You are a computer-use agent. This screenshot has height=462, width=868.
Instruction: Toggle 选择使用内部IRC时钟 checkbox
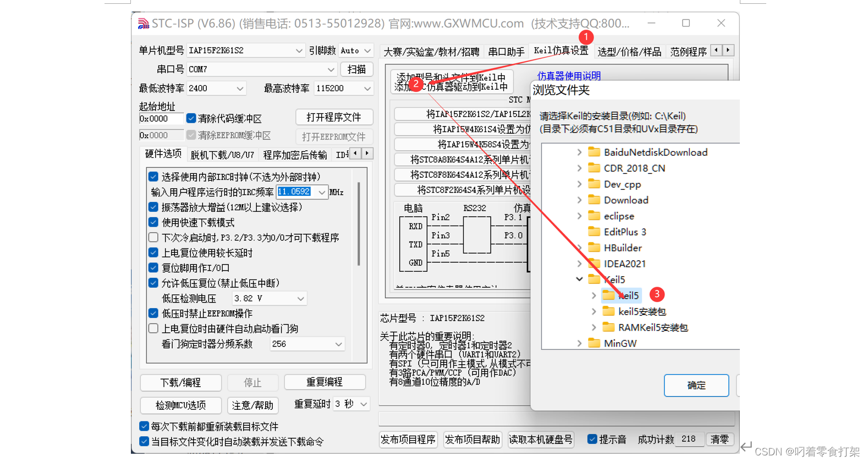(x=153, y=177)
